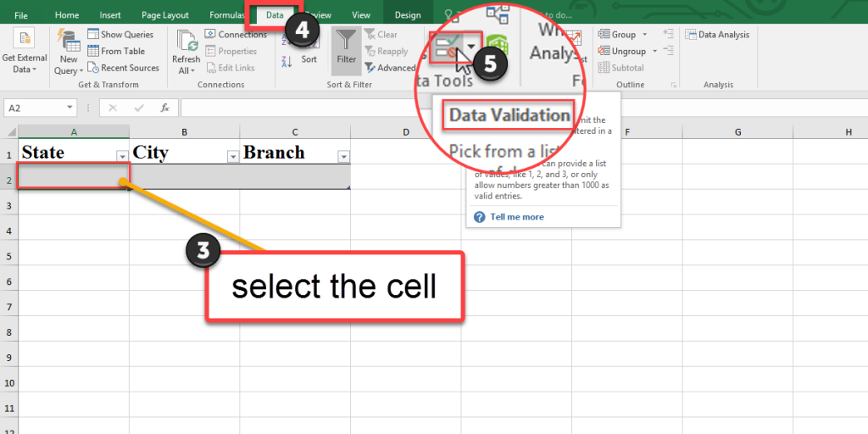This screenshot has width=868, height=434.
Task: Select column A header
Action: pyautogui.click(x=74, y=131)
